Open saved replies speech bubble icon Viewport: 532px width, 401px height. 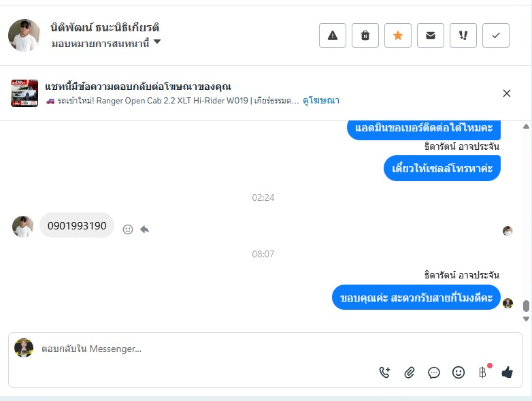(x=434, y=372)
